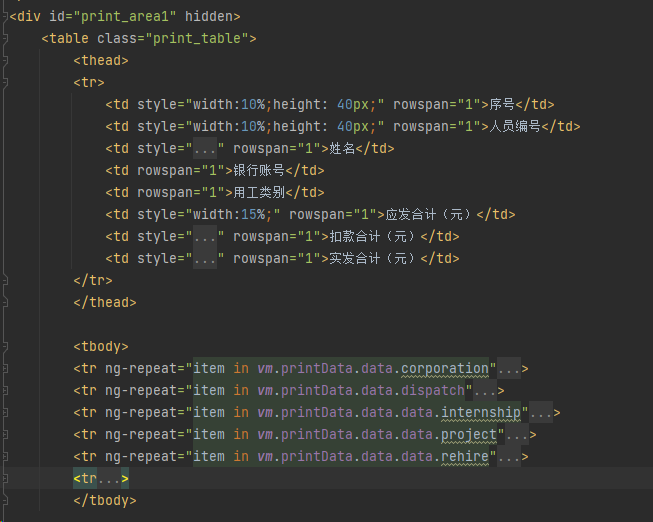653x522 pixels.
Task: Click the 扣款合计（元） cell text
Action: coord(374,236)
